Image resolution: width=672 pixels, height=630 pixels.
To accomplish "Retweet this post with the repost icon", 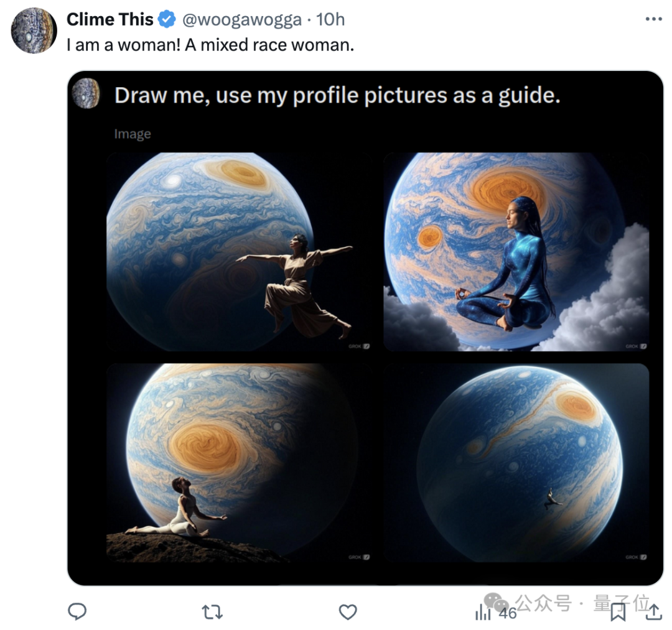I will click(212, 611).
